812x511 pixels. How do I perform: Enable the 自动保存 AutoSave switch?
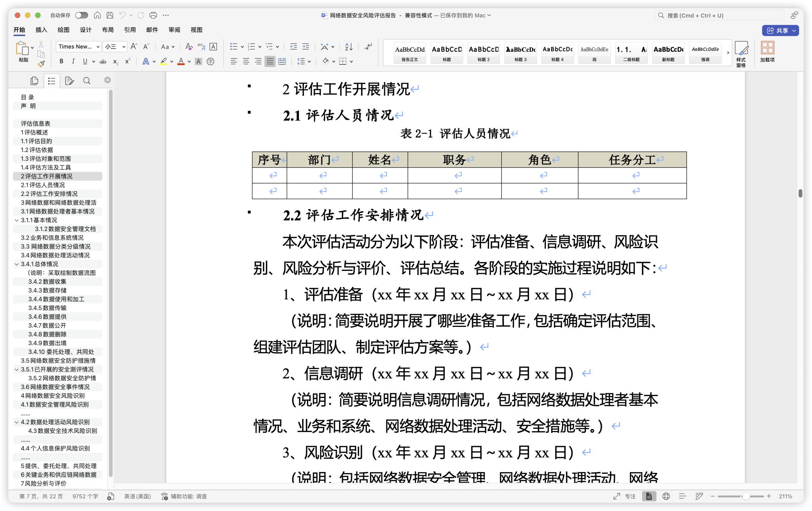tap(81, 15)
